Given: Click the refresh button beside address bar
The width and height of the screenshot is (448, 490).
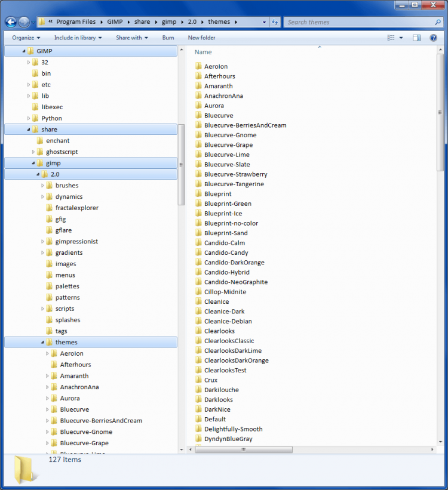Looking at the screenshot, I should pyautogui.click(x=275, y=22).
